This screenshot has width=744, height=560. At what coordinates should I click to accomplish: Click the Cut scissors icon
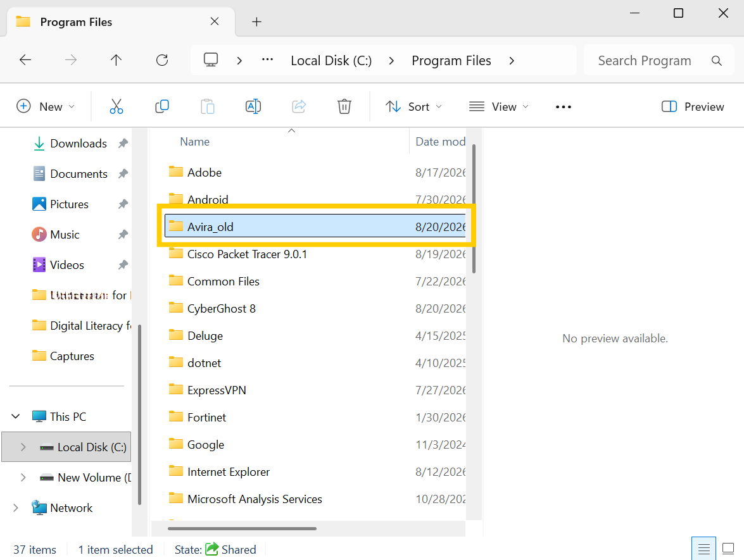click(117, 106)
